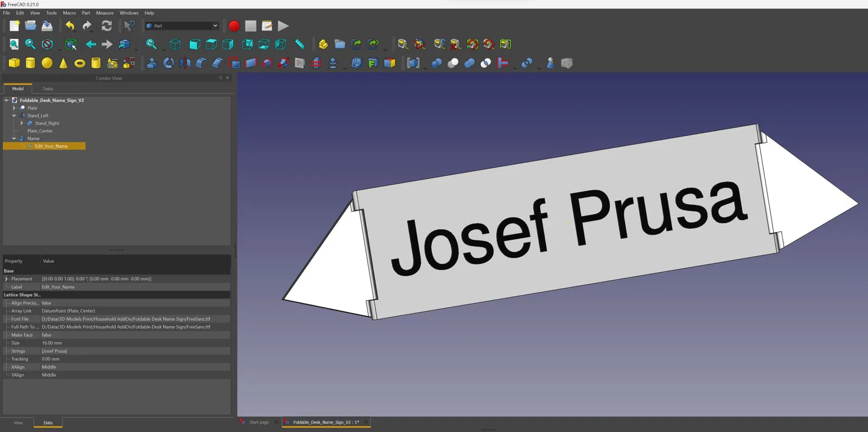Open the Start page document tab
The height and width of the screenshot is (432, 868).
click(259, 422)
